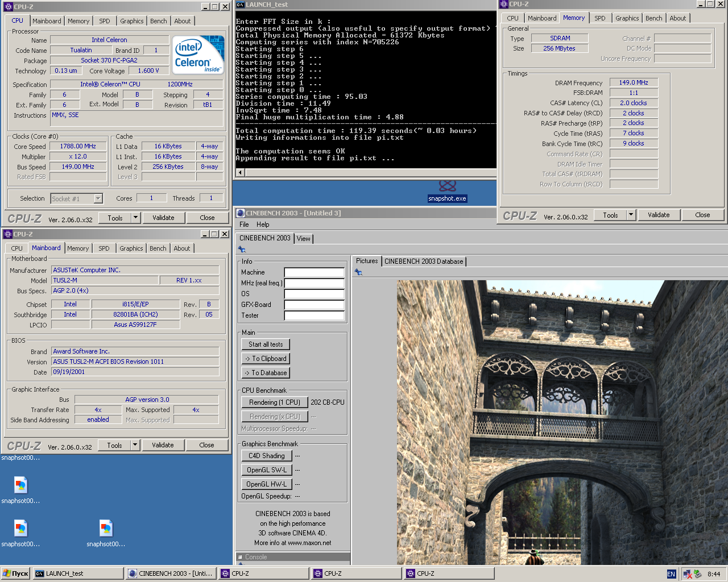Click the system tray clock showing 8:44
Viewport: 728px width, 582px height.
pyautogui.click(x=714, y=574)
